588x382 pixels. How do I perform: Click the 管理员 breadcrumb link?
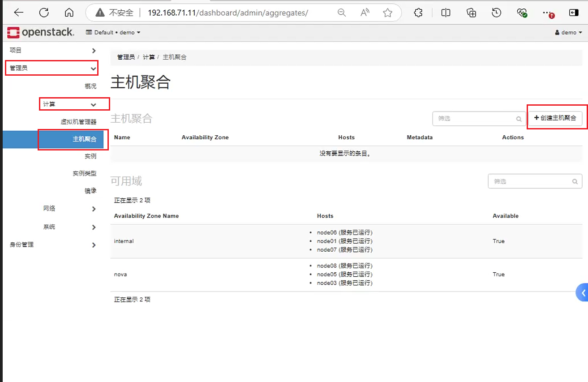pyautogui.click(x=126, y=57)
